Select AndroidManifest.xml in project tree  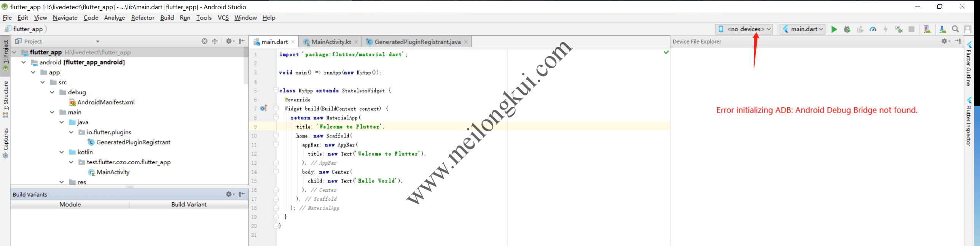click(x=106, y=102)
